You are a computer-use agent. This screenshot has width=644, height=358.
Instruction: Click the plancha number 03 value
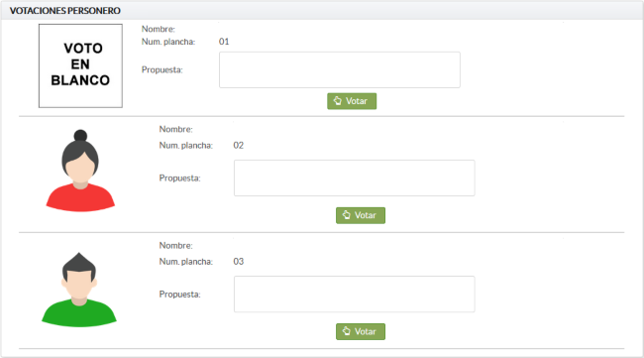click(239, 262)
